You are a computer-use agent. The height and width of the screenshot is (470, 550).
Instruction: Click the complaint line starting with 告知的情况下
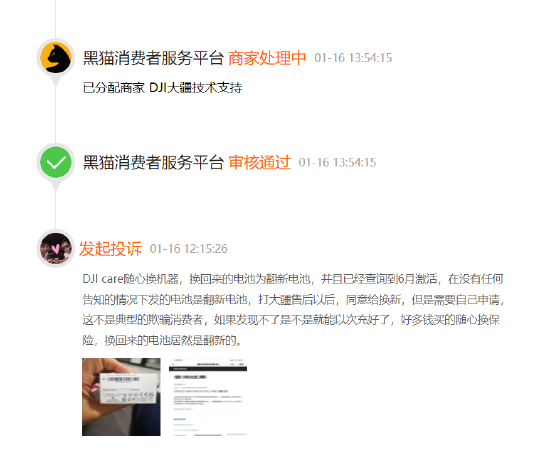pyautogui.click(x=293, y=300)
